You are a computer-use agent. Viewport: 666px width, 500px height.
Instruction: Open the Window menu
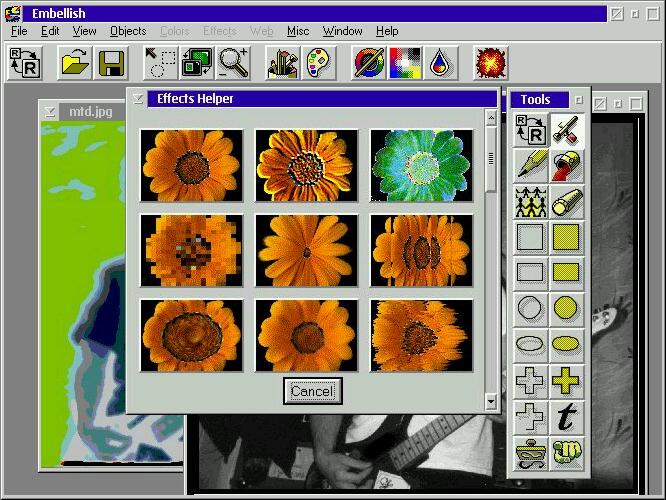click(x=342, y=31)
